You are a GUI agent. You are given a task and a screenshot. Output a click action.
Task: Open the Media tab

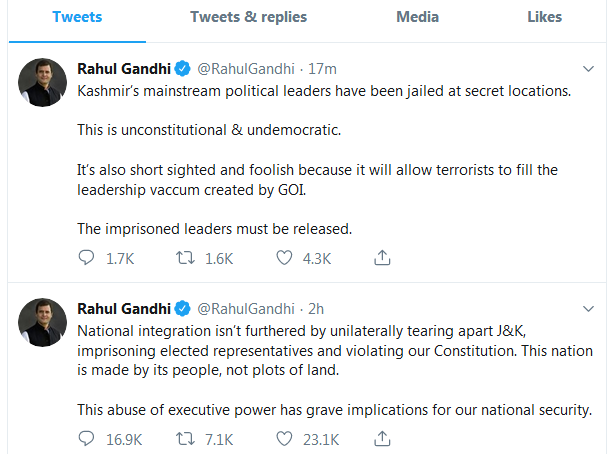pos(417,17)
